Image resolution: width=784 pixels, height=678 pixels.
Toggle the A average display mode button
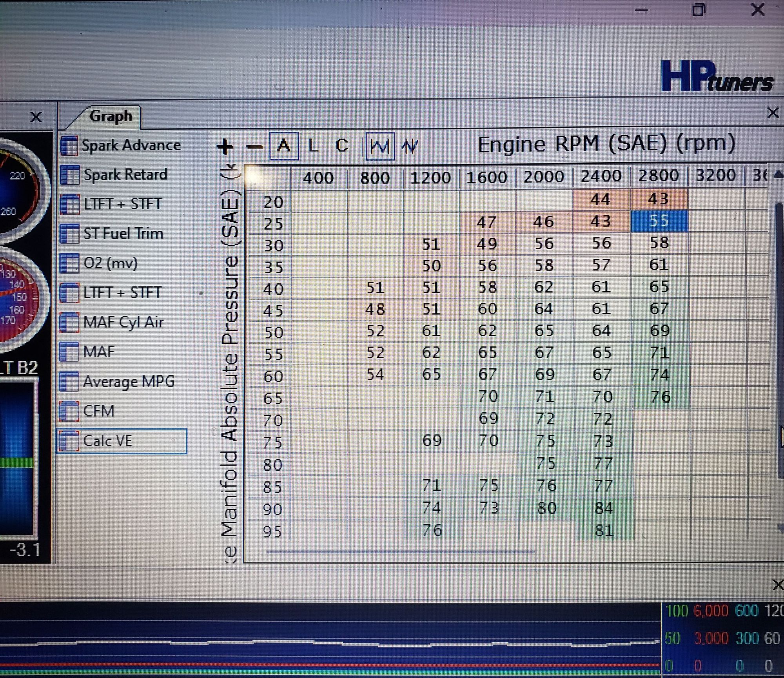pos(284,146)
